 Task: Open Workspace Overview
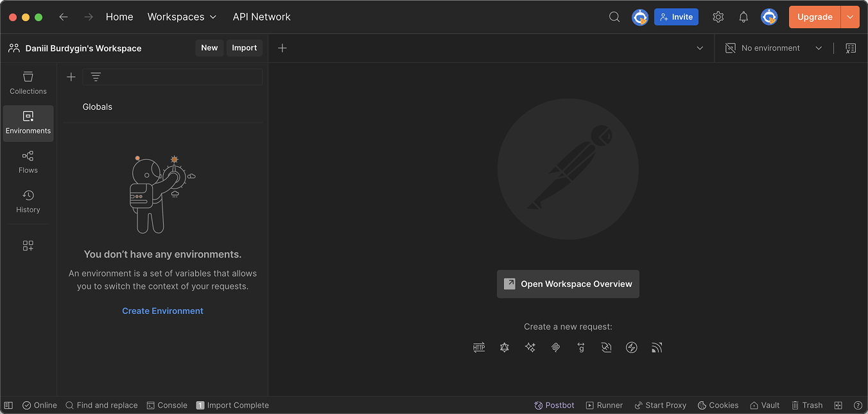point(568,284)
